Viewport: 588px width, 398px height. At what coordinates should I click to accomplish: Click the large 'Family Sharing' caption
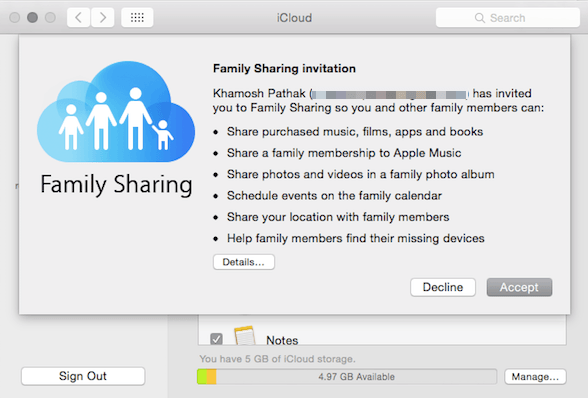[x=116, y=184]
